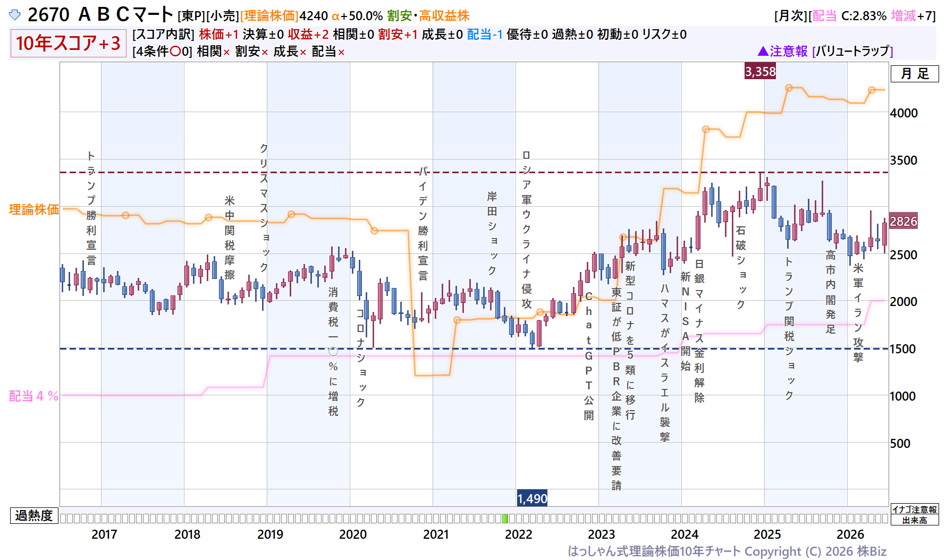This screenshot has height=560, width=946.
Task: Open the バリュートラップ warning link
Action: point(852,51)
